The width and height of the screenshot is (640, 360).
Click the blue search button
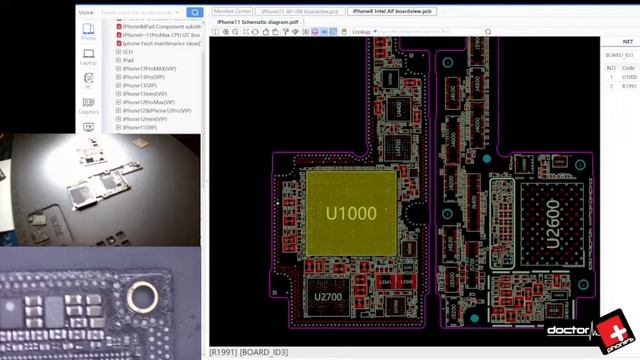(195, 12)
